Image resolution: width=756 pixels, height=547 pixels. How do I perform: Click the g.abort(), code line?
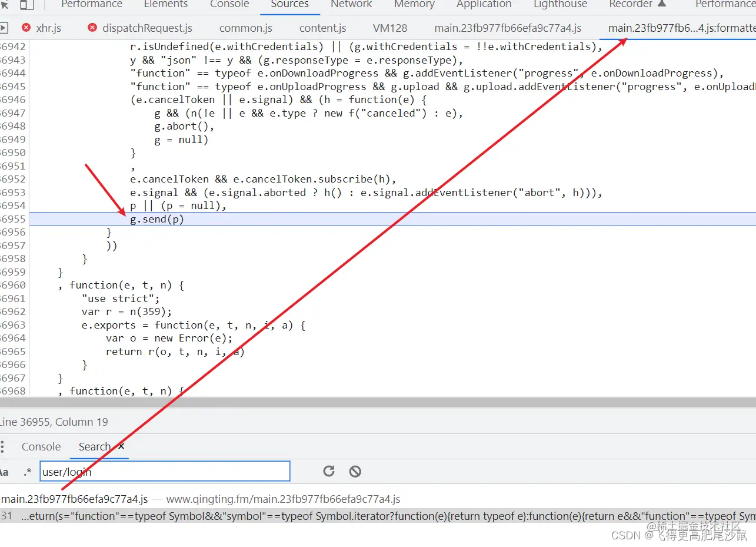click(x=185, y=126)
